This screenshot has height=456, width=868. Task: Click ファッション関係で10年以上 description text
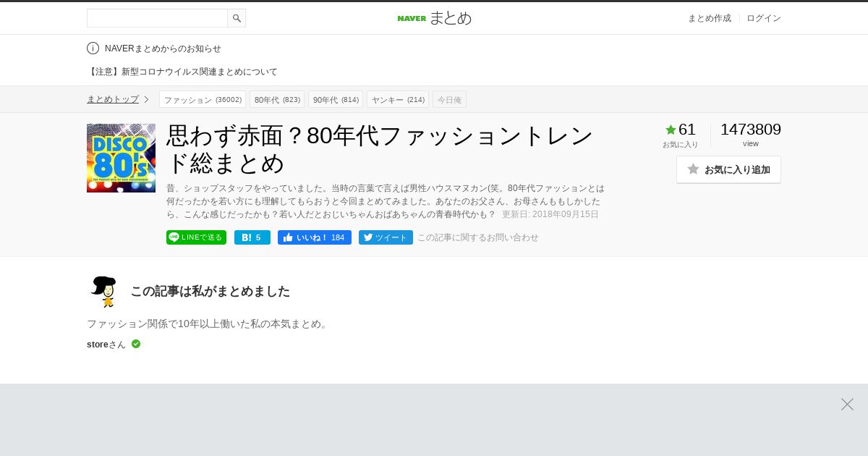[208, 324]
